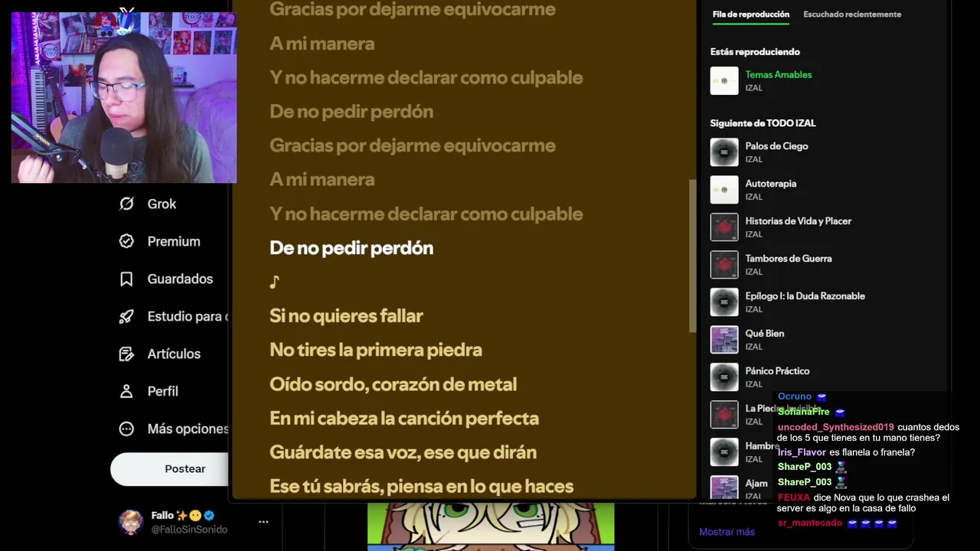Switch to the Fila de reproducción tab
Screen dimensions: 980x551
(x=750, y=14)
